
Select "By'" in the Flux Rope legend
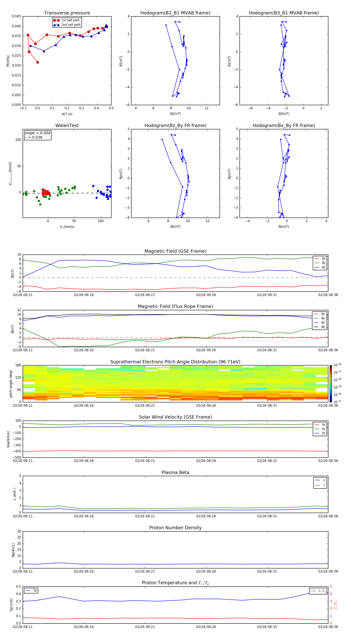(x=320, y=318)
